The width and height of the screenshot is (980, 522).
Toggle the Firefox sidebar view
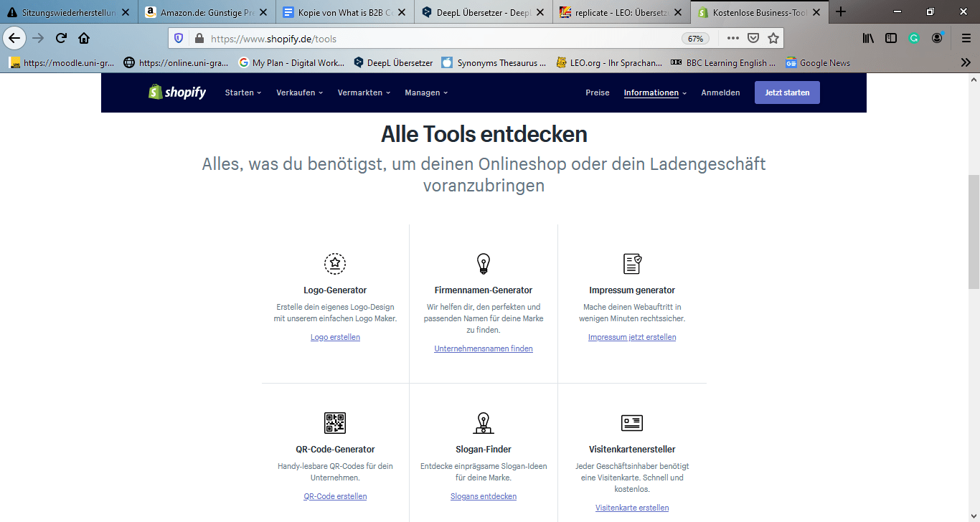[891, 39]
